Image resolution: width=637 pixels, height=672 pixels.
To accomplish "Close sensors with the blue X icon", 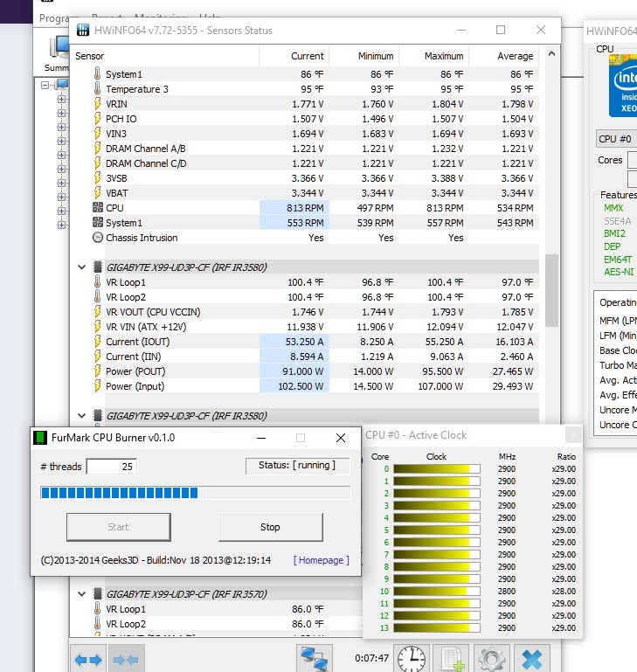I will (x=532, y=659).
